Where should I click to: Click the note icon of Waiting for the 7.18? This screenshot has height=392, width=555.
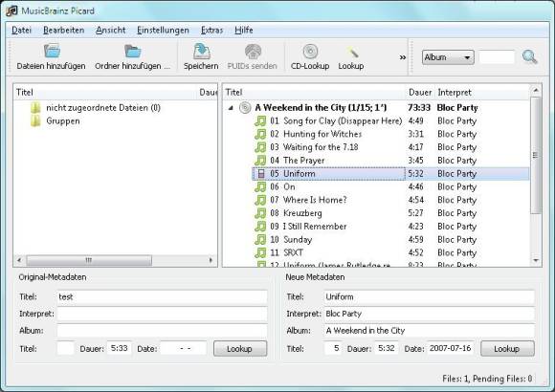coord(260,147)
